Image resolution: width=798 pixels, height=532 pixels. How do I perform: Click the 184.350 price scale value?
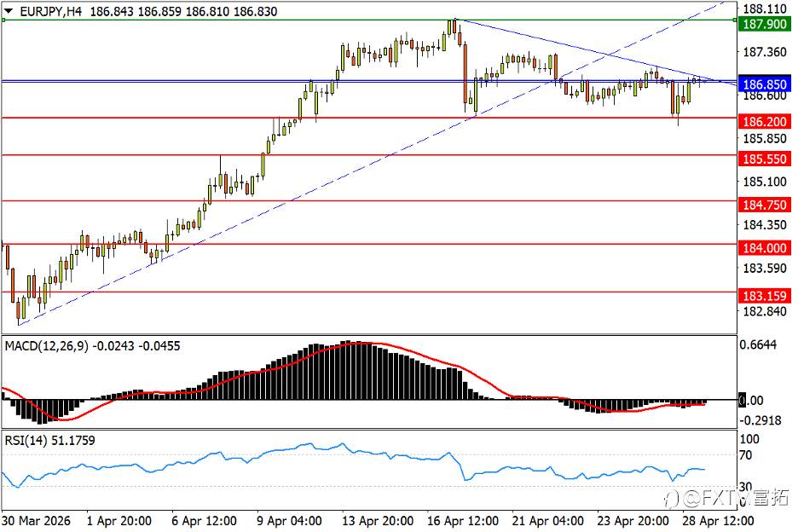(765, 224)
